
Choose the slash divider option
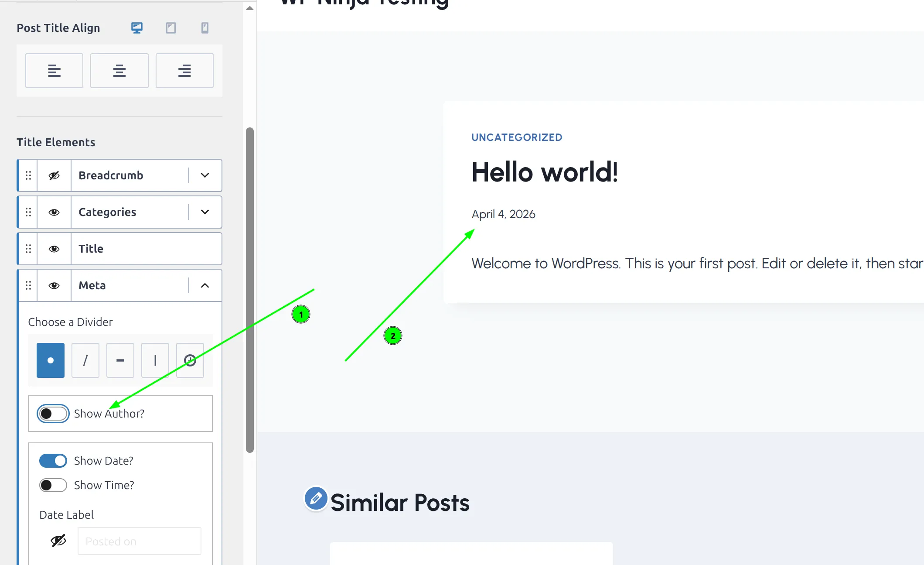tap(85, 360)
